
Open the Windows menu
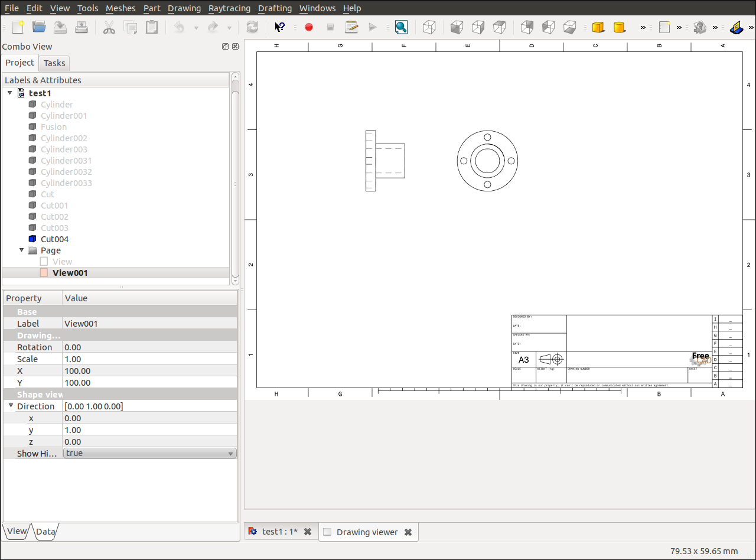click(x=317, y=8)
